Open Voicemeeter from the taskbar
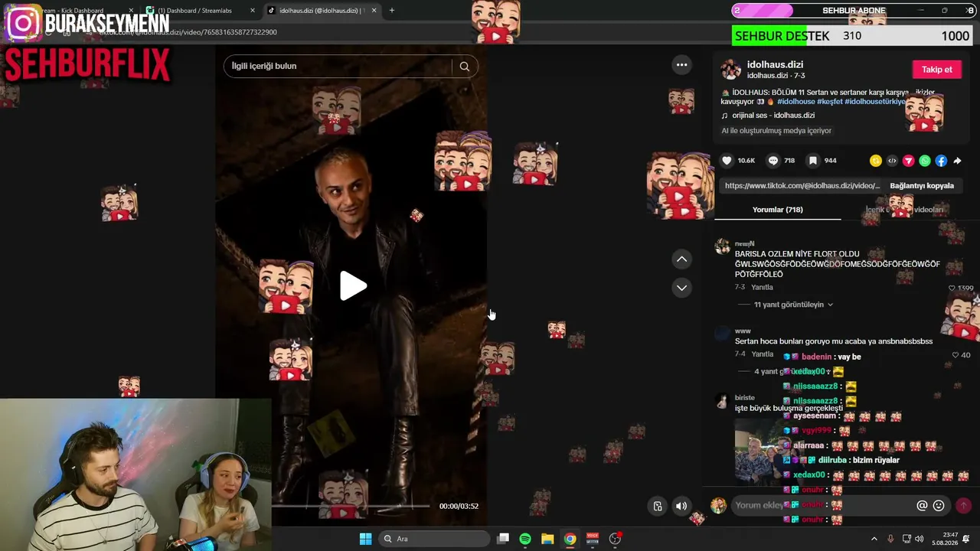The image size is (980, 551). pyautogui.click(x=593, y=539)
